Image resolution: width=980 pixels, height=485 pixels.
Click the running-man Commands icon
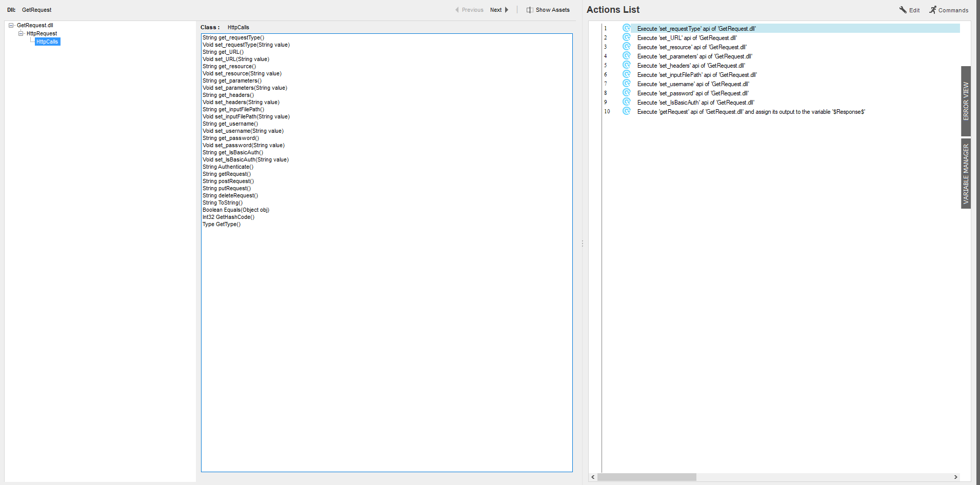933,10
